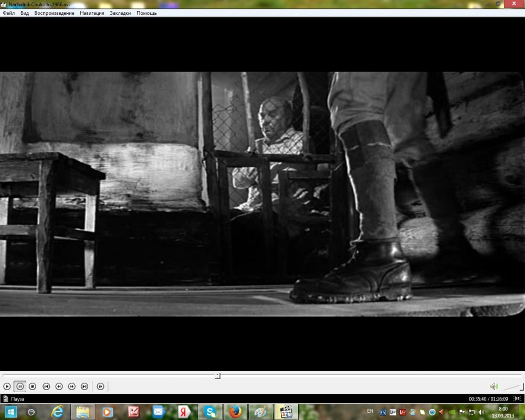The image size is (525, 420).
Task: Click the rewind (decrease speed) button
Action: click(59, 386)
